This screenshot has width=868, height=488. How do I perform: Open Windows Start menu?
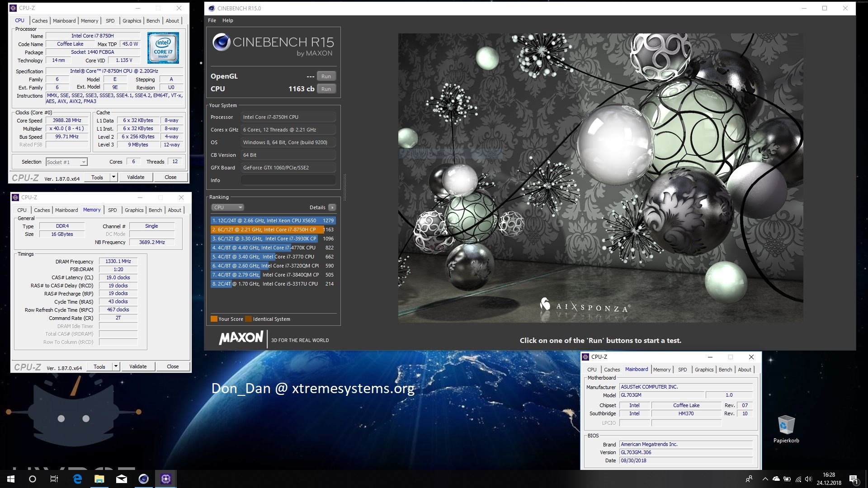(x=11, y=479)
